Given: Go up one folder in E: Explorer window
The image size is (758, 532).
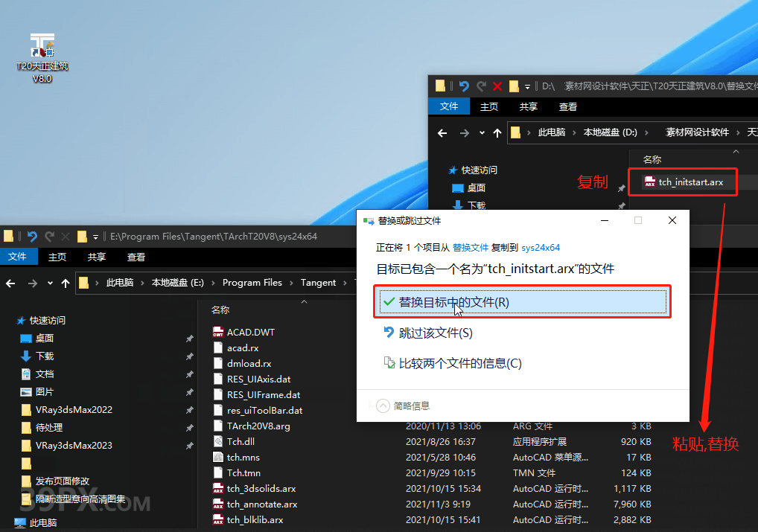Looking at the screenshot, I should point(66,283).
